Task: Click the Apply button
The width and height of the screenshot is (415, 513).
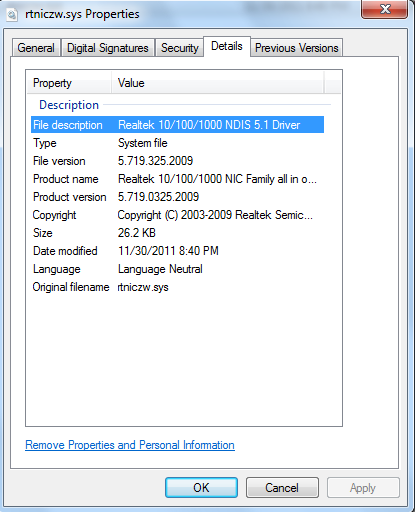Action: [x=363, y=488]
